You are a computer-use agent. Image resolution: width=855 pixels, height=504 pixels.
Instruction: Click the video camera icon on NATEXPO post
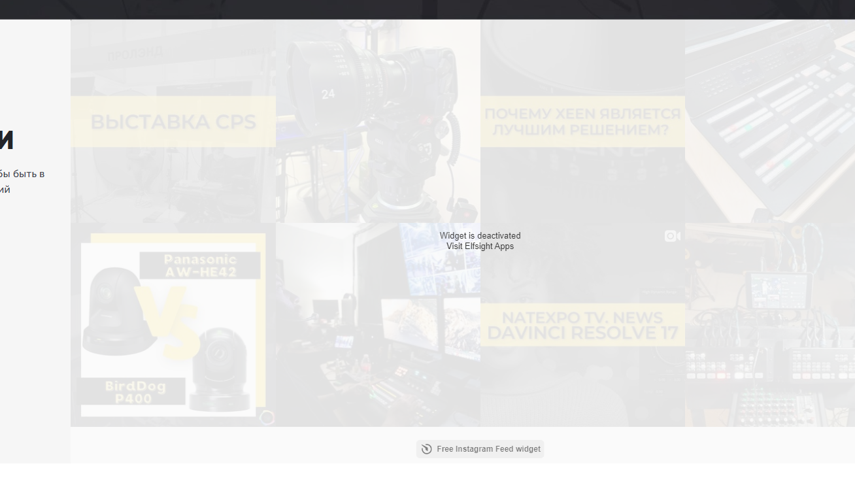click(x=672, y=236)
